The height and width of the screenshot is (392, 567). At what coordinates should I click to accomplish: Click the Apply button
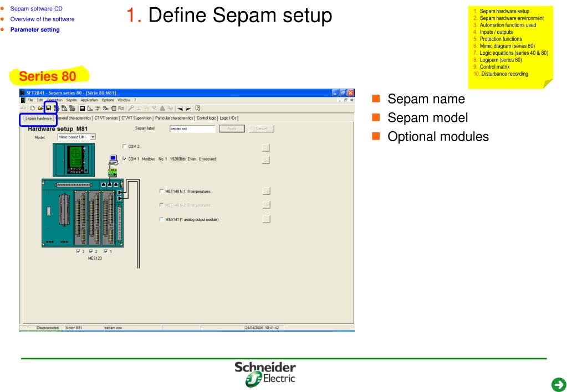[232, 128]
